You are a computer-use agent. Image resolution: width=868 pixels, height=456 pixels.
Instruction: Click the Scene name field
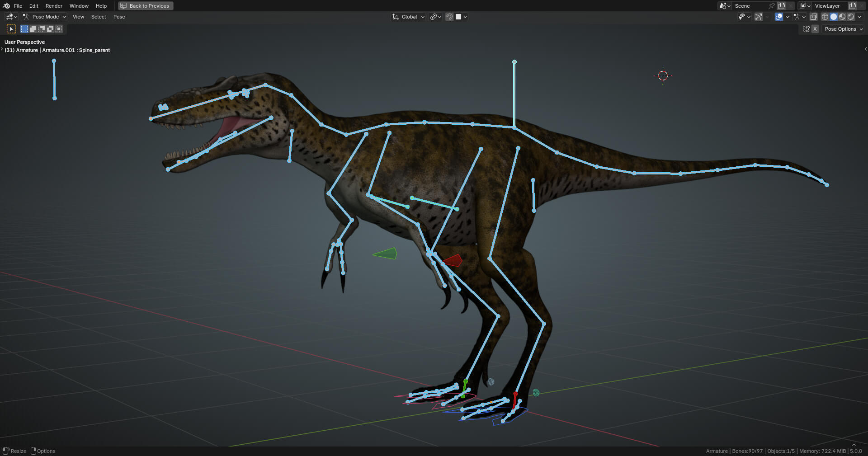click(x=750, y=6)
